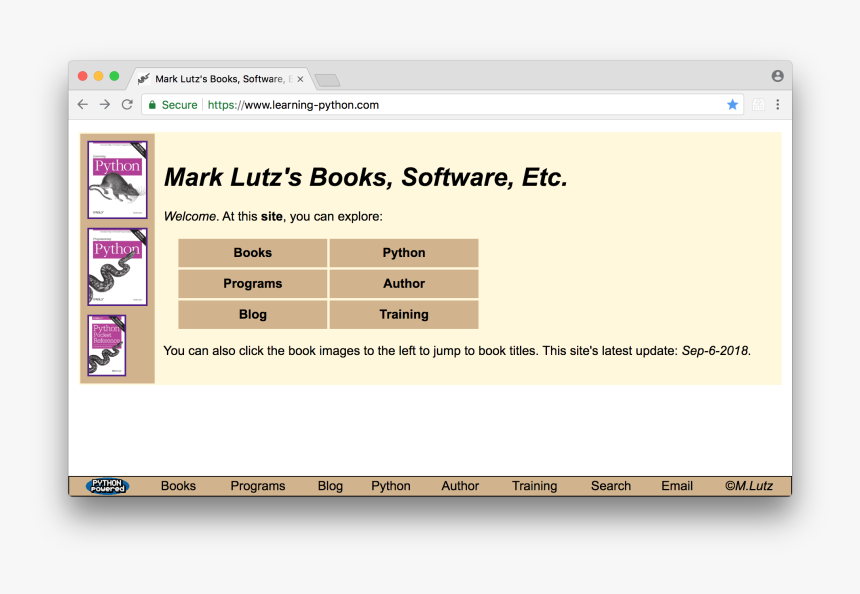Close the Mark Lutz's Books tab

pyautogui.click(x=300, y=79)
